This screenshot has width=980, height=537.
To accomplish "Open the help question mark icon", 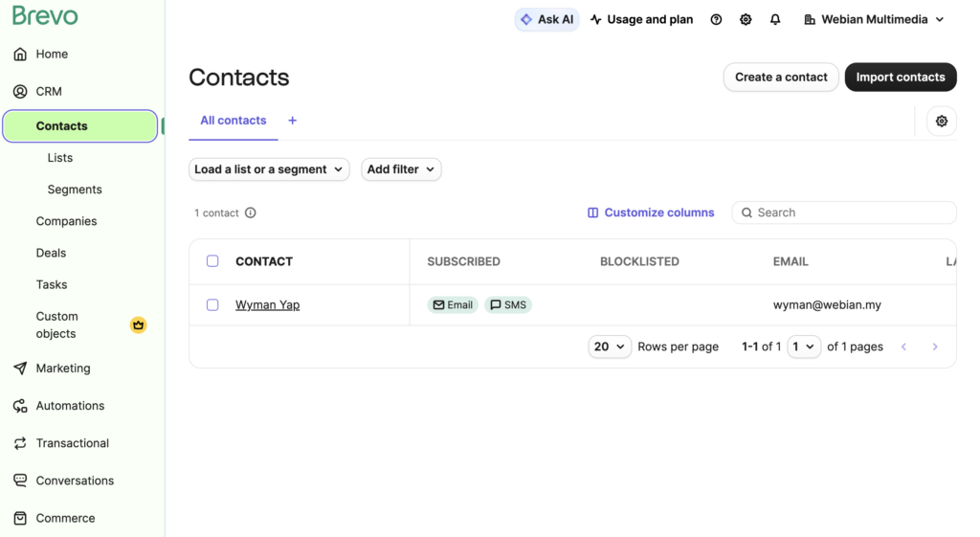I will (x=716, y=19).
